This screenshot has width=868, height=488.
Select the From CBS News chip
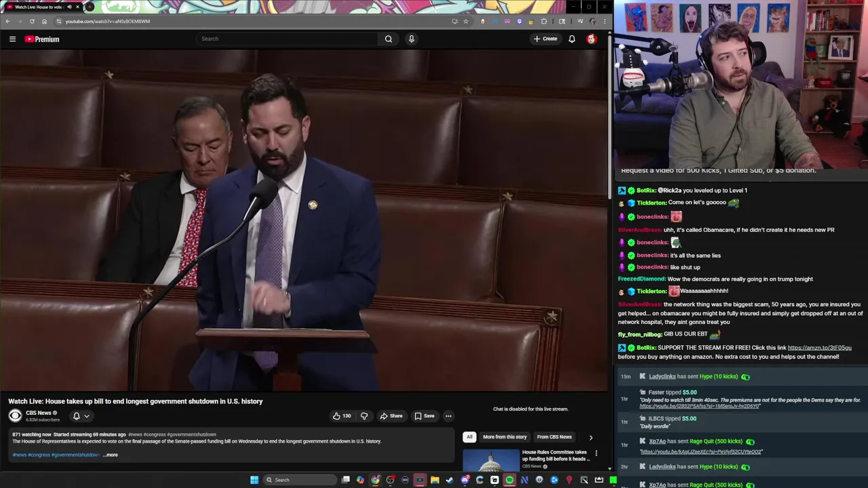(554, 436)
